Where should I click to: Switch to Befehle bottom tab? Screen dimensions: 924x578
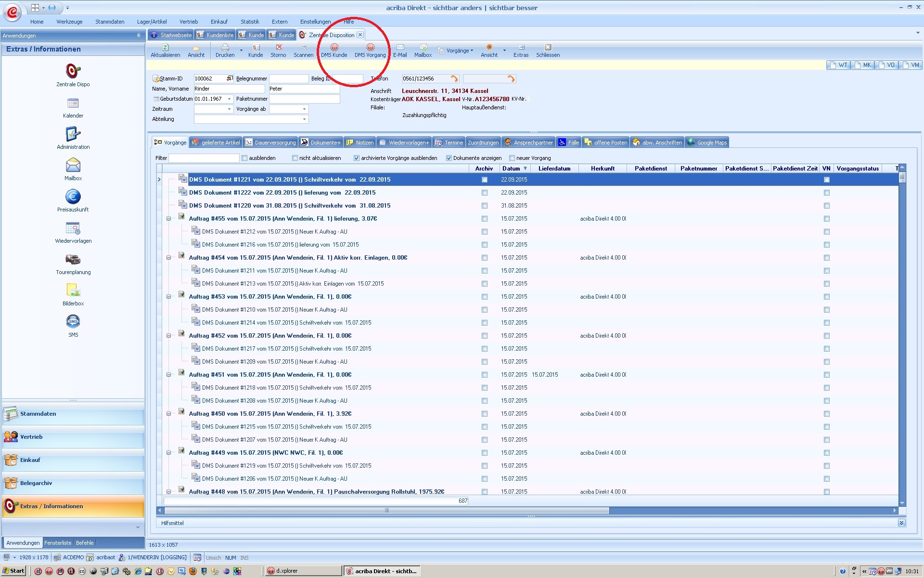click(x=85, y=543)
